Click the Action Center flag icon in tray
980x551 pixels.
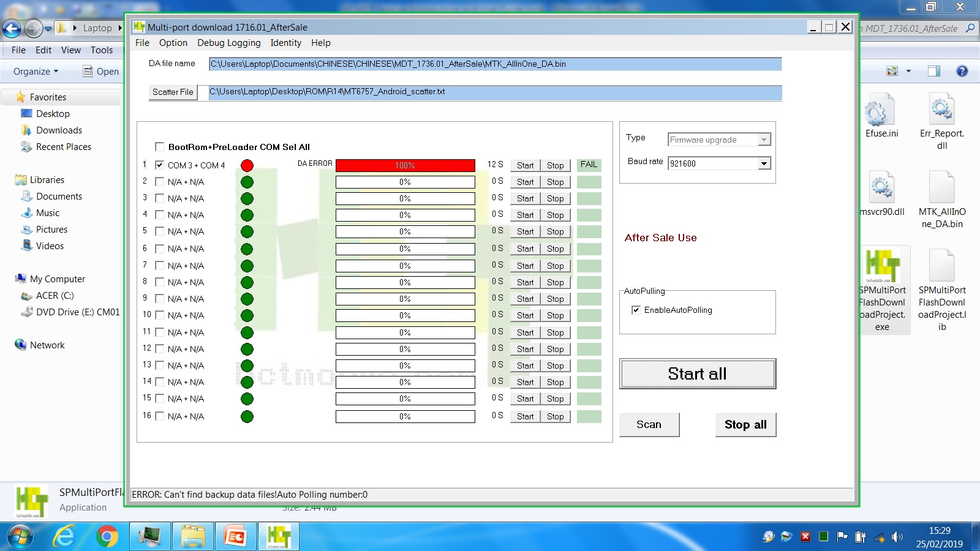point(842,537)
